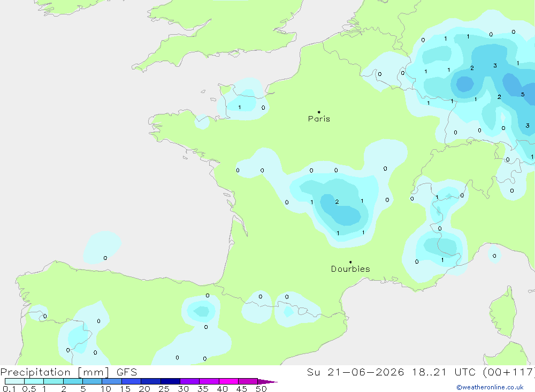
Task: Select the 45–50 mm legend color swatch
Action: 248,381
